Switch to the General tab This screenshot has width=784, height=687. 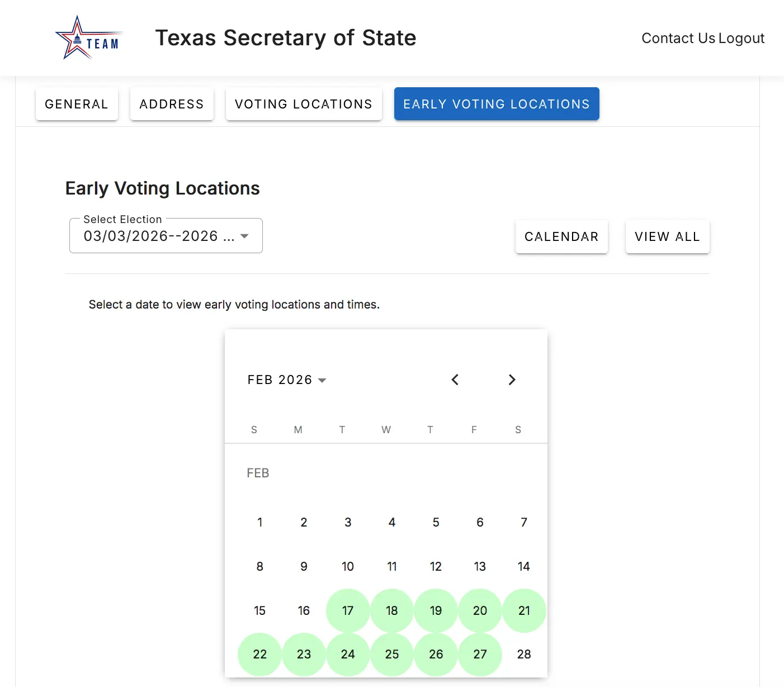[77, 104]
